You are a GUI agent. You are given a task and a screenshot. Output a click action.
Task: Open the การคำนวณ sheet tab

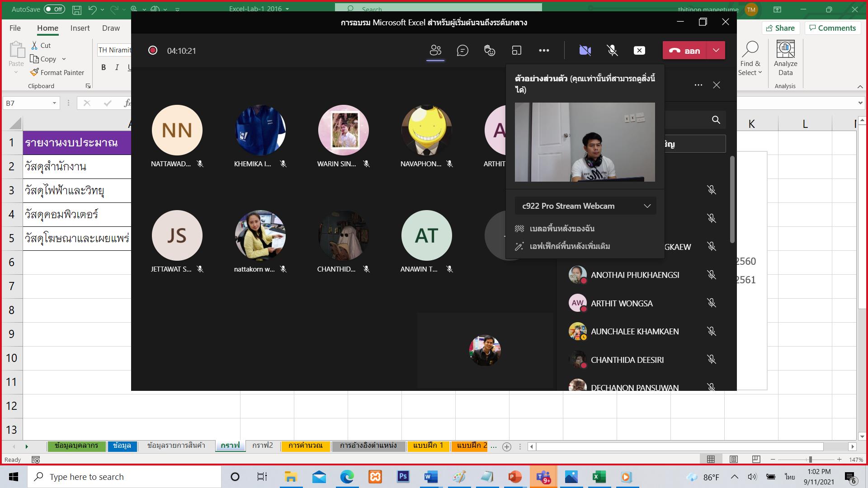pyautogui.click(x=306, y=446)
